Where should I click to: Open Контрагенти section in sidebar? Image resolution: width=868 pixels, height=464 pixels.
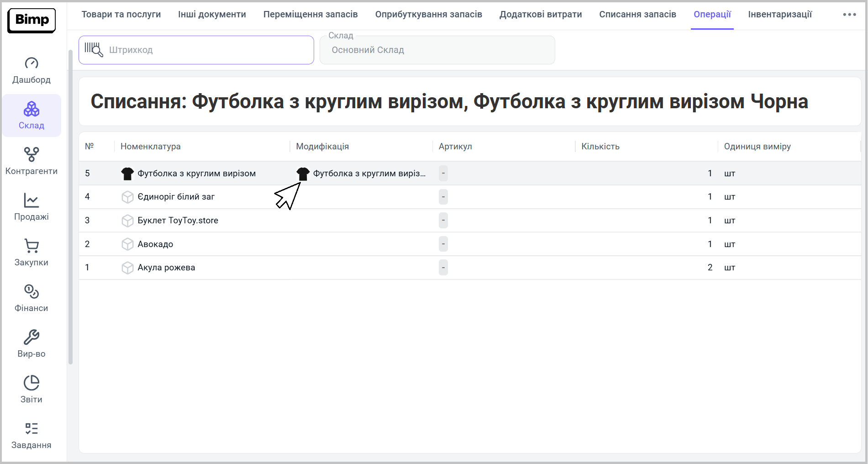[x=32, y=161]
